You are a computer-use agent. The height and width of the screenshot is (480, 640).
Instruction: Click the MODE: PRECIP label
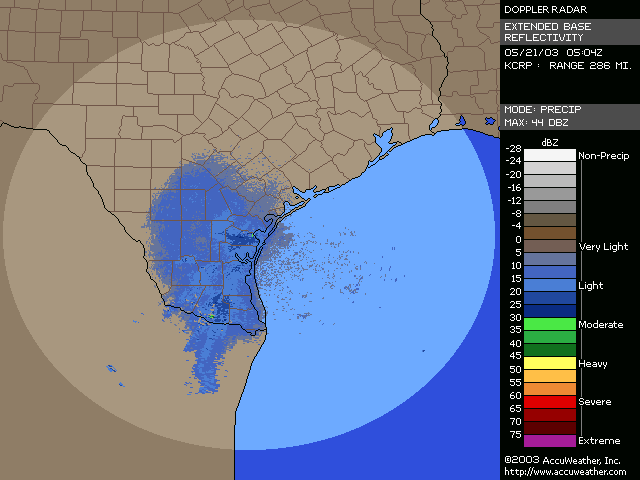pos(542,109)
